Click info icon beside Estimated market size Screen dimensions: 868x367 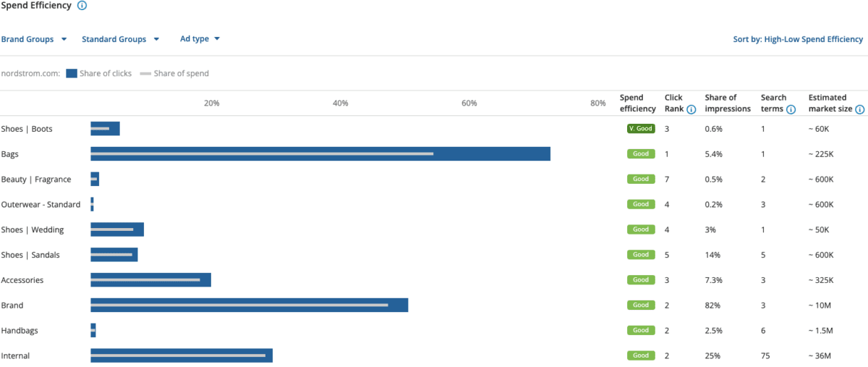coord(859,110)
